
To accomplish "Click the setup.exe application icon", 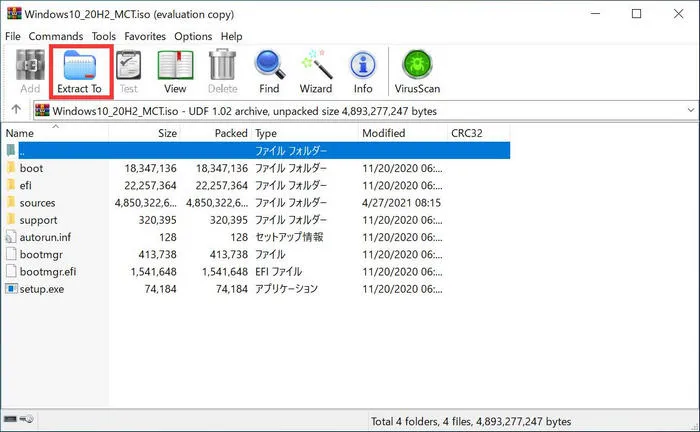I will coord(11,288).
